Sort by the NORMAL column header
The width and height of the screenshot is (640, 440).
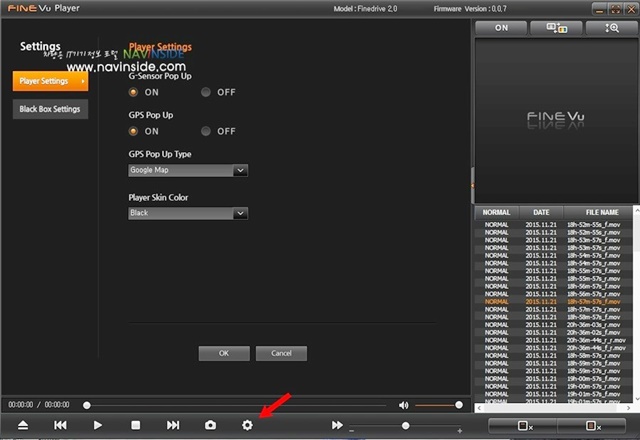[496, 212]
